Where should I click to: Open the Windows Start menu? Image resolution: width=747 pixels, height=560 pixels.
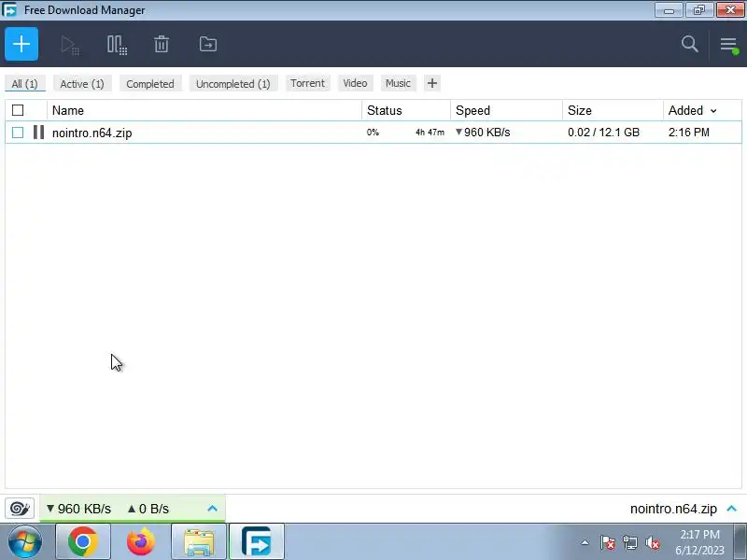[x=24, y=542]
